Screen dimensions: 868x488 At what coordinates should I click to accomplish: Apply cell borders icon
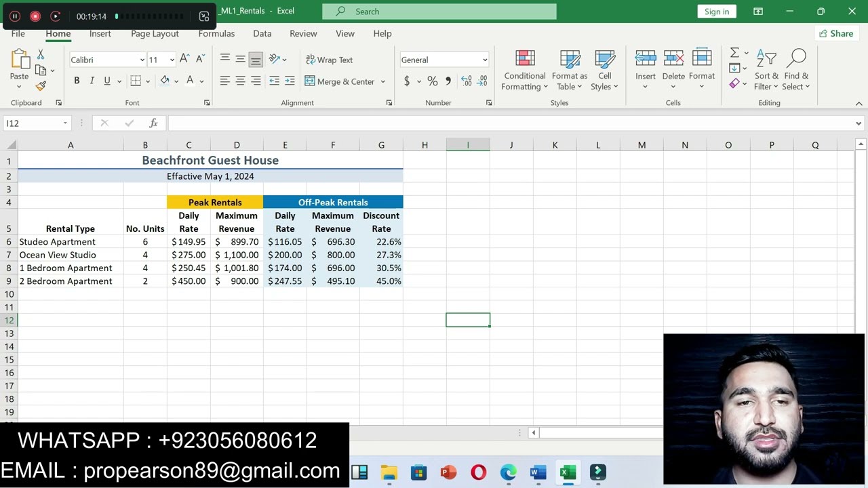pyautogui.click(x=136, y=81)
